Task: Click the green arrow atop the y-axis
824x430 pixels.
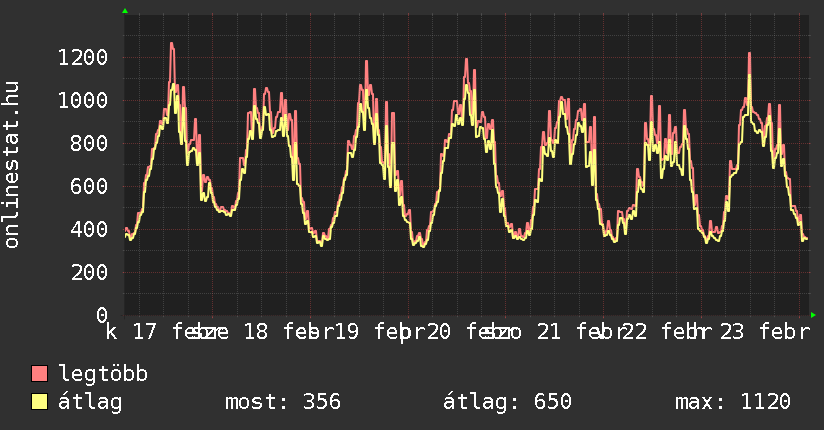Action: pos(124,11)
